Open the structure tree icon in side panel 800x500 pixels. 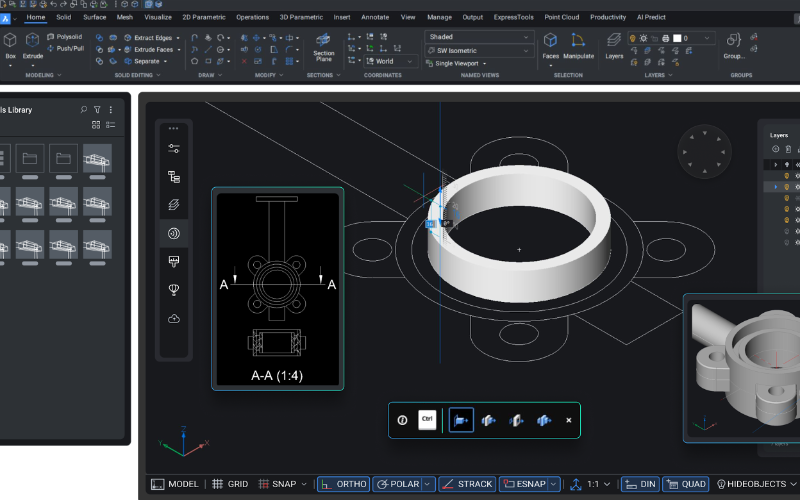[174, 176]
